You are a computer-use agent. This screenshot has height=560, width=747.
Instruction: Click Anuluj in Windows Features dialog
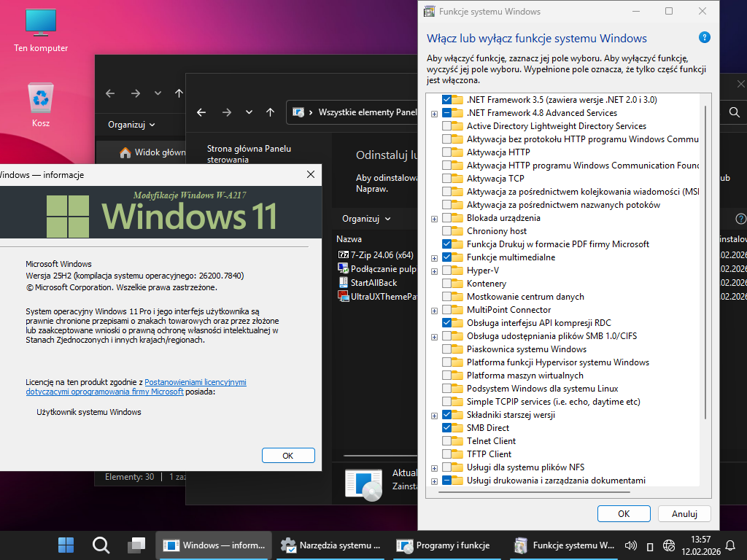click(684, 513)
